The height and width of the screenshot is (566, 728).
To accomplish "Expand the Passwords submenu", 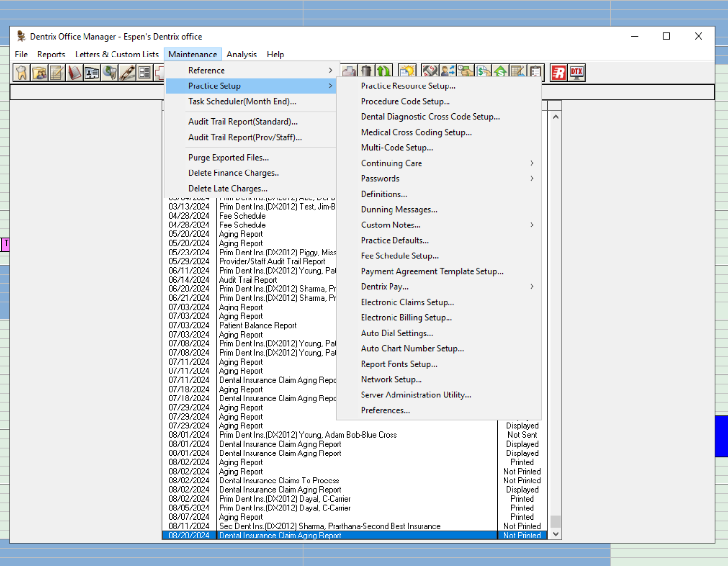I will [439, 178].
